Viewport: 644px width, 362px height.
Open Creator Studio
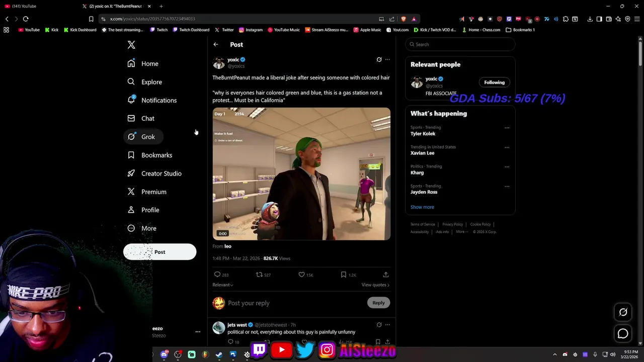(154, 173)
